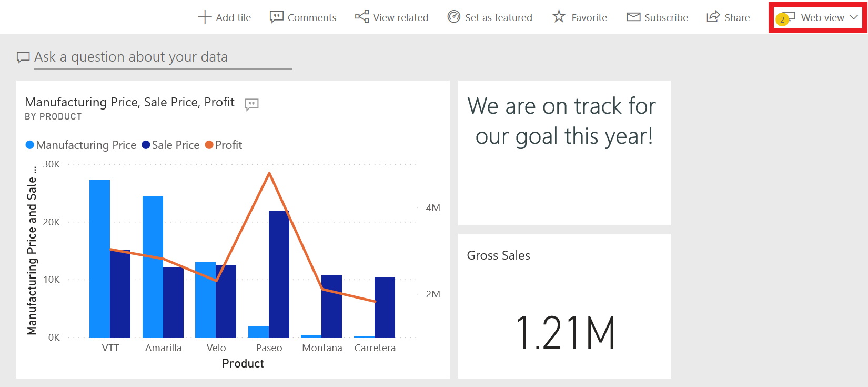Click the Ask a question input field
The height and width of the screenshot is (387, 868).
click(x=163, y=57)
